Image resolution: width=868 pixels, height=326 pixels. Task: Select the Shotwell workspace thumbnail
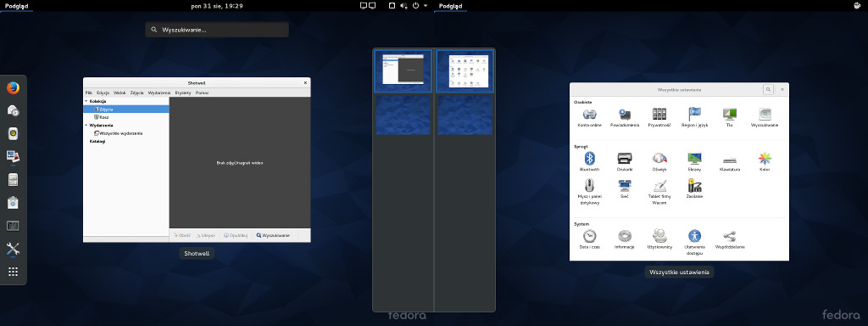(x=403, y=71)
